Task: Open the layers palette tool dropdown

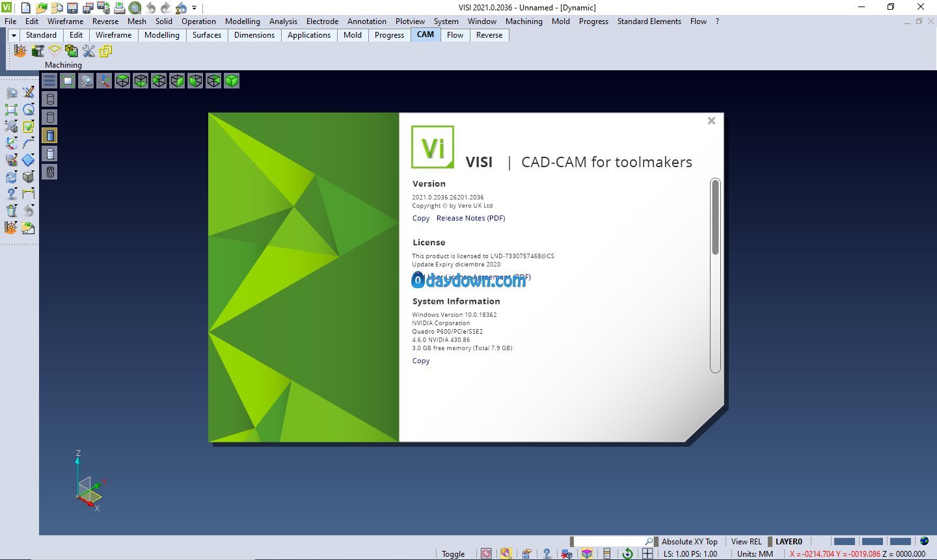Action: point(11,160)
